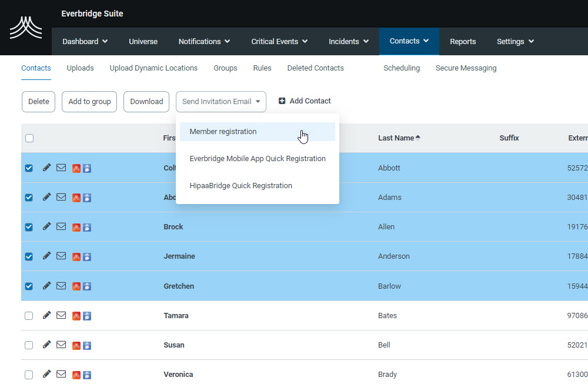This screenshot has width=588, height=384.
Task: Click envelope icon in Veronica row
Action: point(61,374)
